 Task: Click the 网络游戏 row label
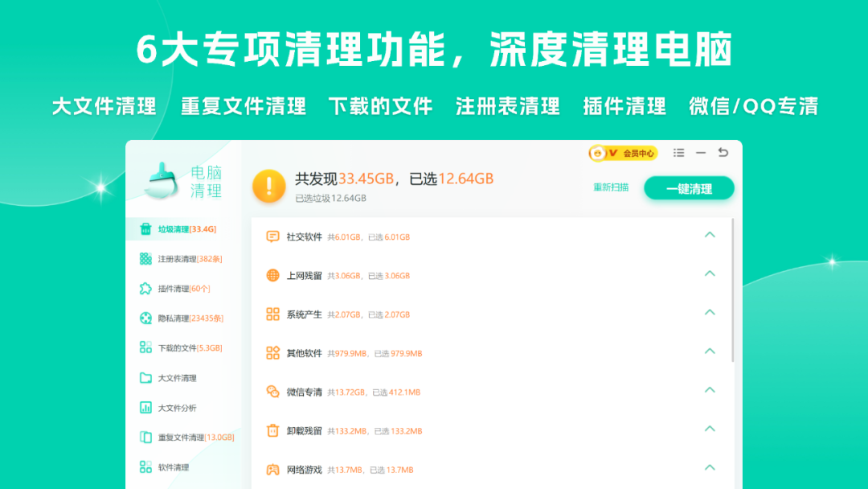304,470
